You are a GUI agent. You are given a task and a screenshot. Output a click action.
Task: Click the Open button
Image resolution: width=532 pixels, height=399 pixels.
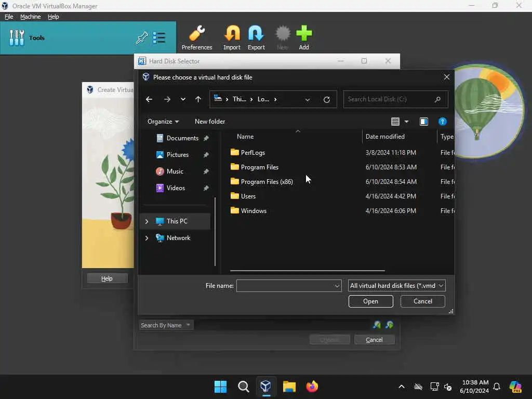370,301
